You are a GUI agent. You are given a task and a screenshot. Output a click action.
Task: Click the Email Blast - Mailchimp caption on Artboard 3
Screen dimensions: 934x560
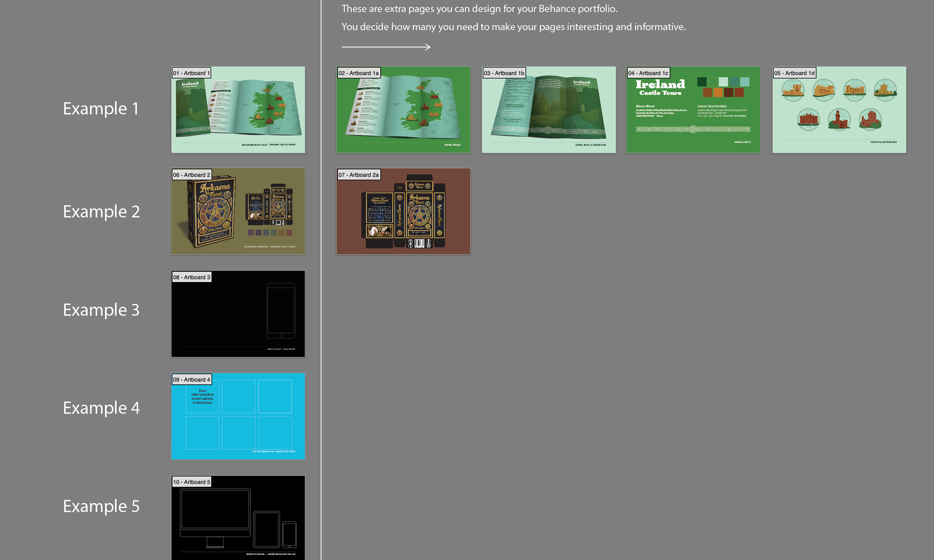(282, 349)
